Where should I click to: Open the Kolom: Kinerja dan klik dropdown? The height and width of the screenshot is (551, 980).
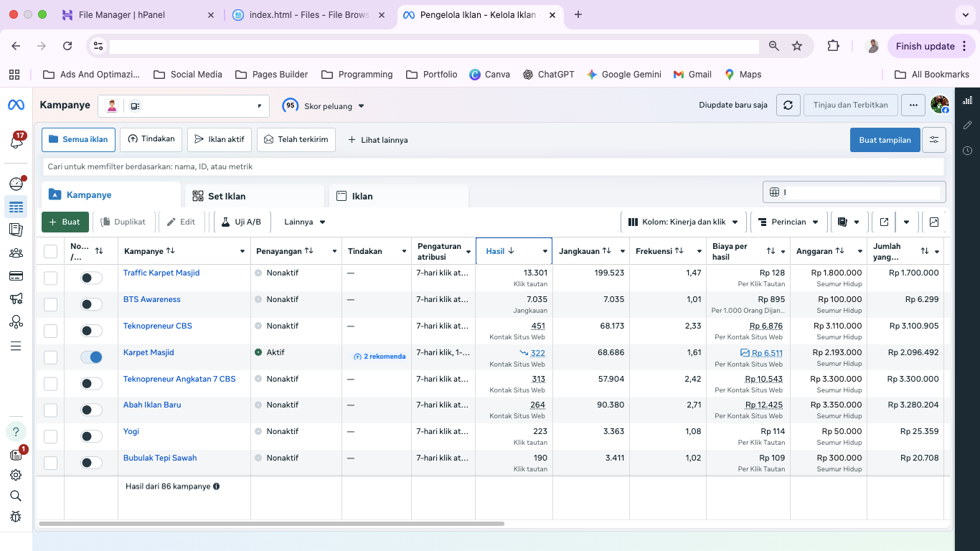[684, 222]
